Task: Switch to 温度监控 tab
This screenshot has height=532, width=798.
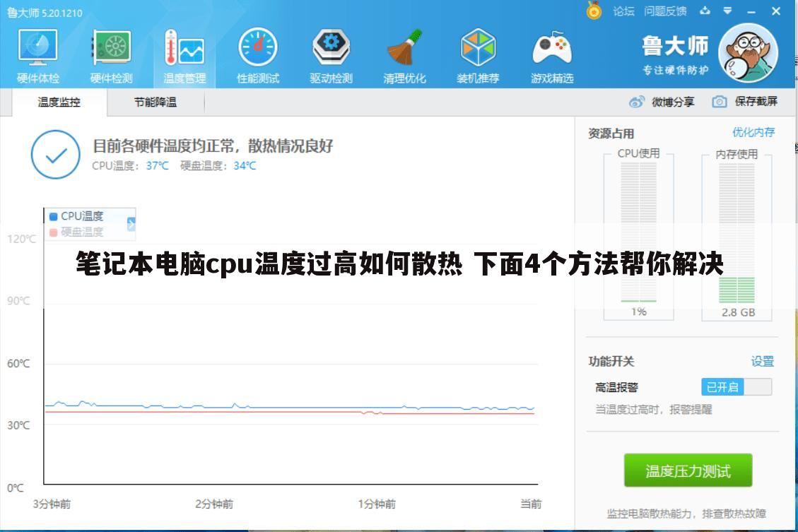Action: coord(59,102)
